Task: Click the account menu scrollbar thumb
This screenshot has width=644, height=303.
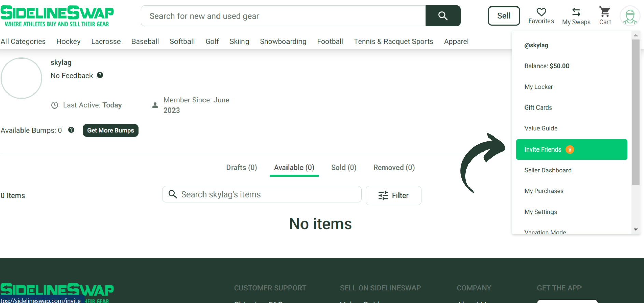Action: click(635, 112)
